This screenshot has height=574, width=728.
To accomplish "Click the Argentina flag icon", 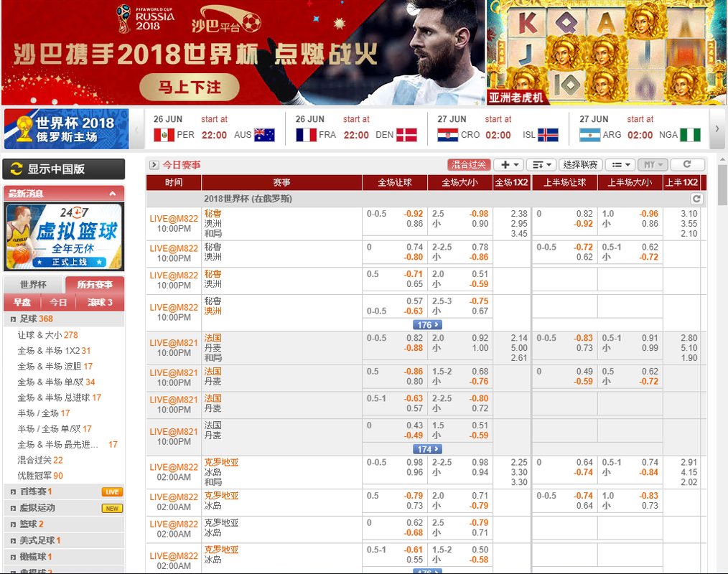I will 589,135.
